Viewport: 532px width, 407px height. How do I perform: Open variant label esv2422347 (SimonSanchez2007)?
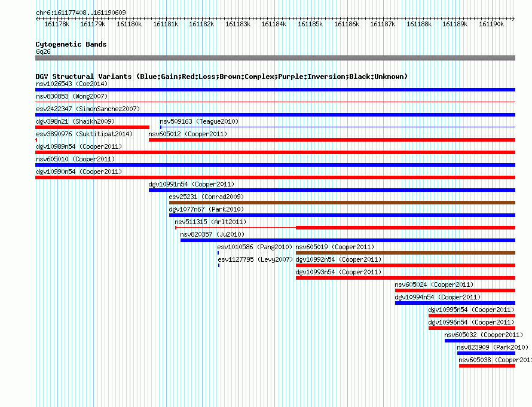coord(88,109)
